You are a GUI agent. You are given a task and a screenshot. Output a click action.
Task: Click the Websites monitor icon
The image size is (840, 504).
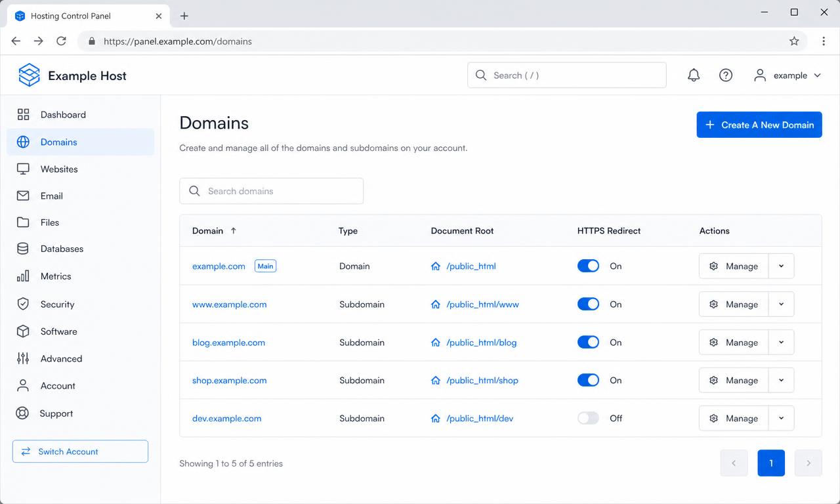tap(23, 169)
